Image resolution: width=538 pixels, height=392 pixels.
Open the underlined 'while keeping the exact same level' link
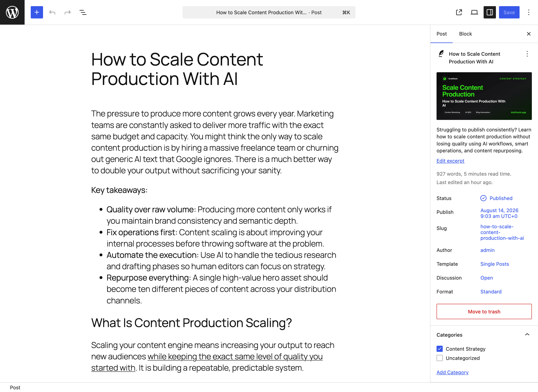(x=235, y=357)
